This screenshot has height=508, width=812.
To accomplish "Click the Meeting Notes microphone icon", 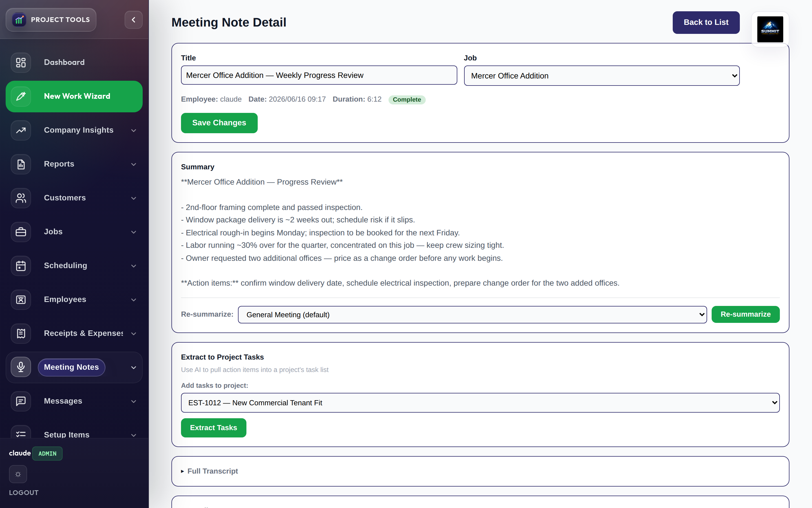I will (21, 367).
